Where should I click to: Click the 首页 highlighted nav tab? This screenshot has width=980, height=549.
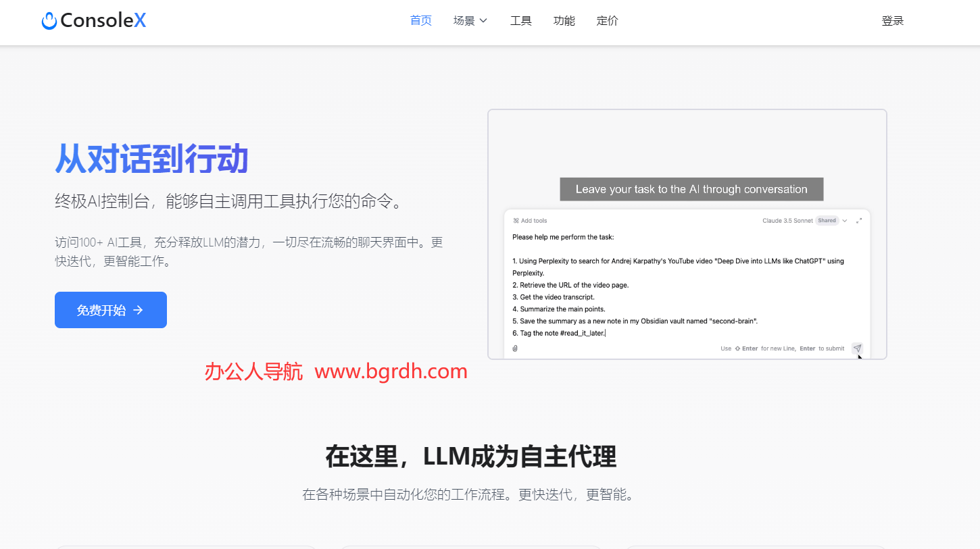420,20
